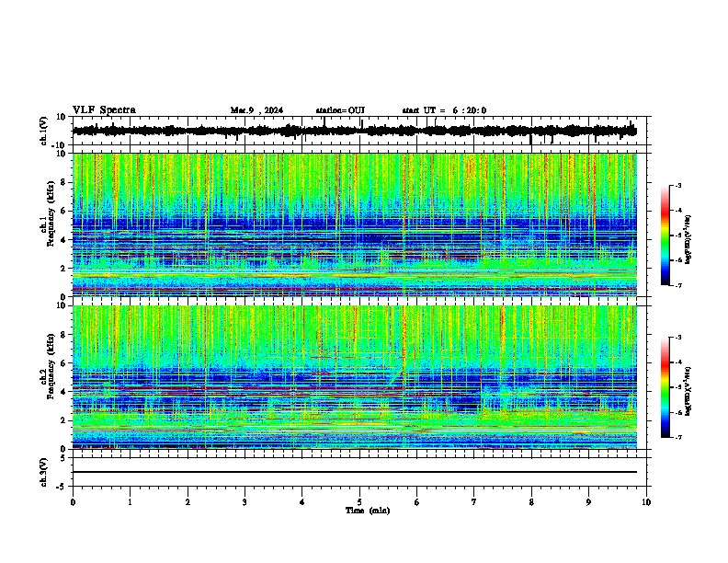728x563 pixels.
Task: Click the "-7" label on ch.1 color bar
Action: [678, 285]
